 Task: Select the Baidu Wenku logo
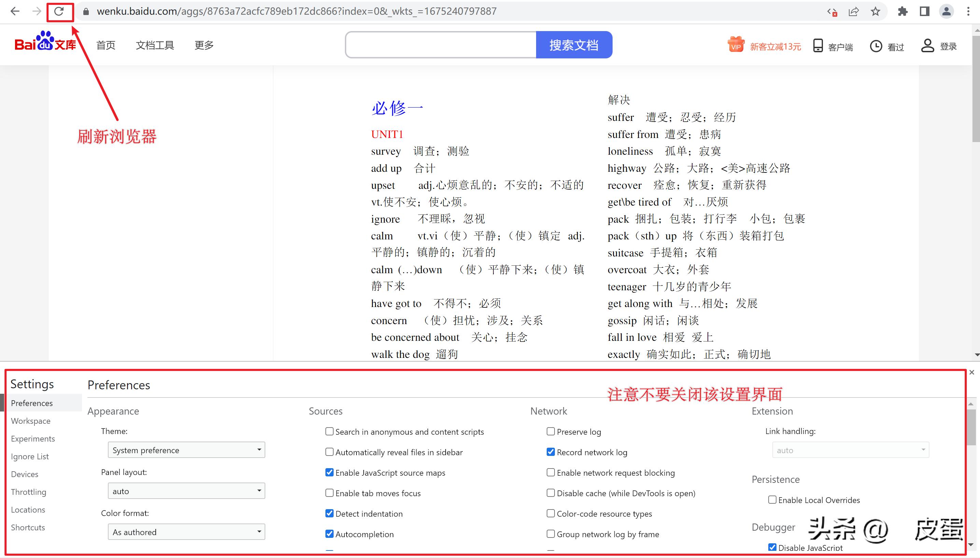tap(45, 44)
